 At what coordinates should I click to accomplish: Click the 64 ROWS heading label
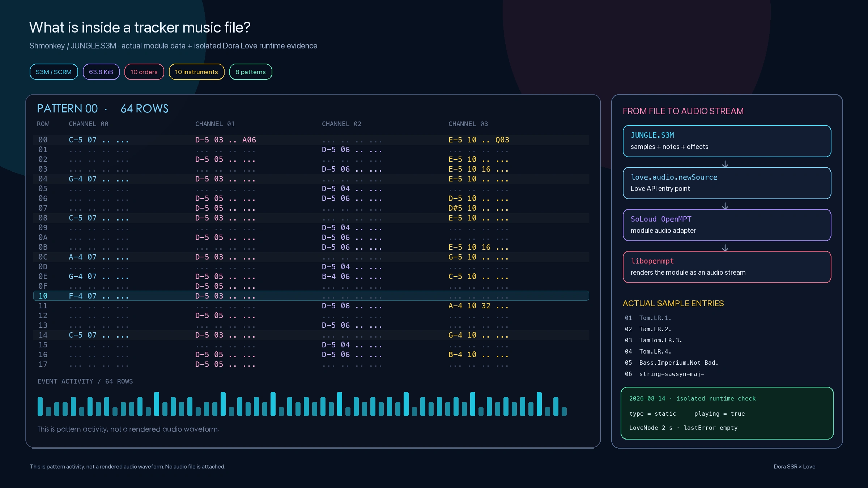144,108
